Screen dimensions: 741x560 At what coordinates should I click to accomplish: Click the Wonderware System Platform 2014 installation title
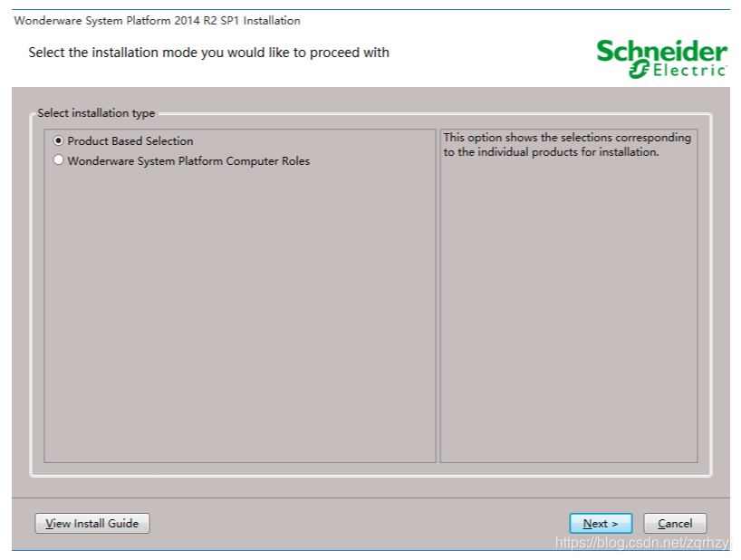[157, 21]
